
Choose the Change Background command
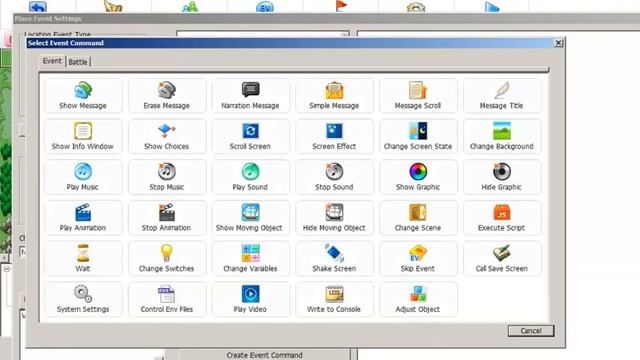(x=502, y=137)
